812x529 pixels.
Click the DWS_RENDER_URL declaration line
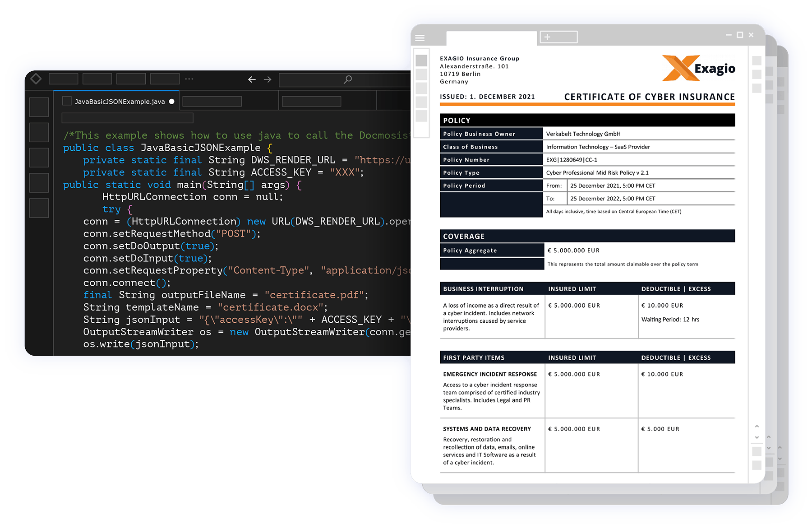click(247, 160)
